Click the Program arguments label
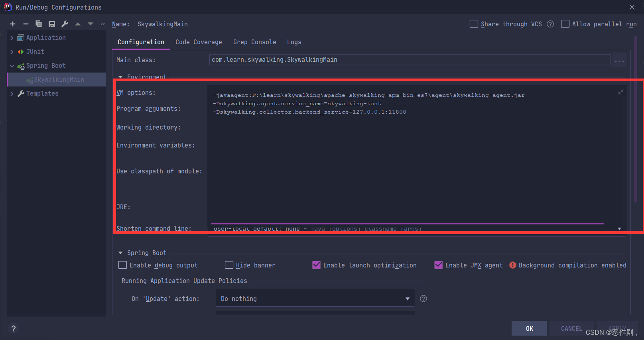The width and height of the screenshot is (644, 340). (x=148, y=109)
